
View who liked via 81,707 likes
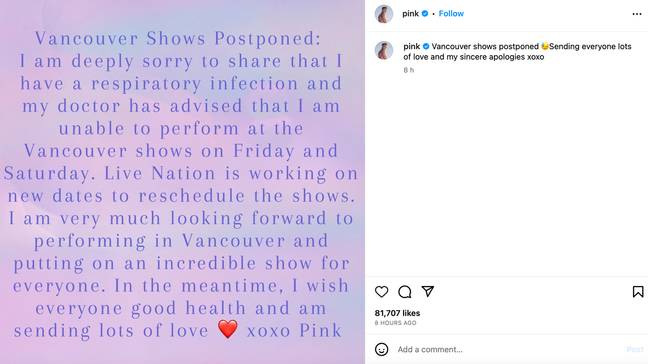tap(397, 313)
